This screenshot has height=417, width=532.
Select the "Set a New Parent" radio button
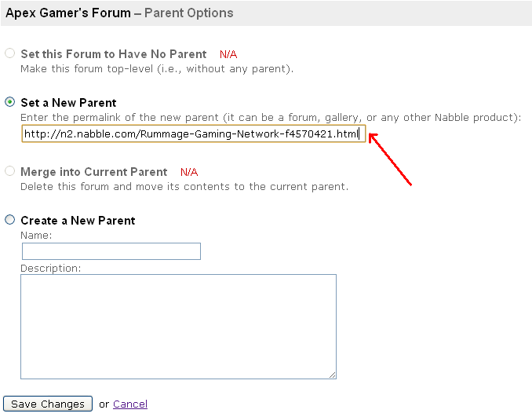tap(9, 102)
